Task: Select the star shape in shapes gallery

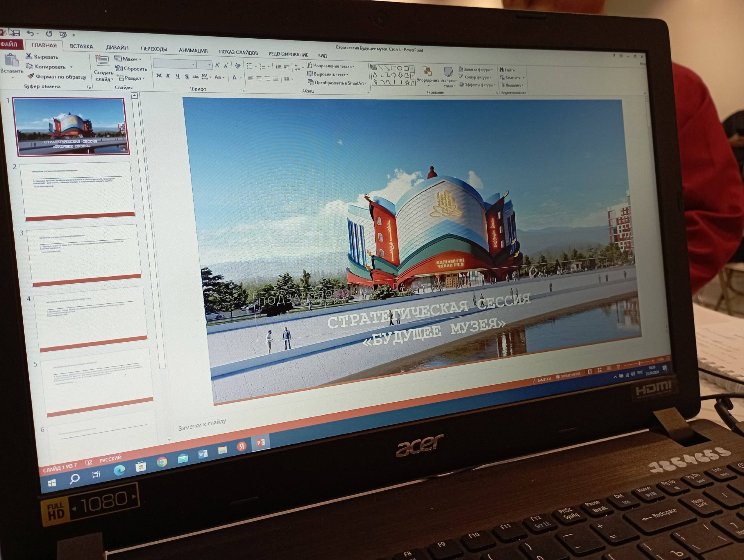Action: tap(407, 83)
